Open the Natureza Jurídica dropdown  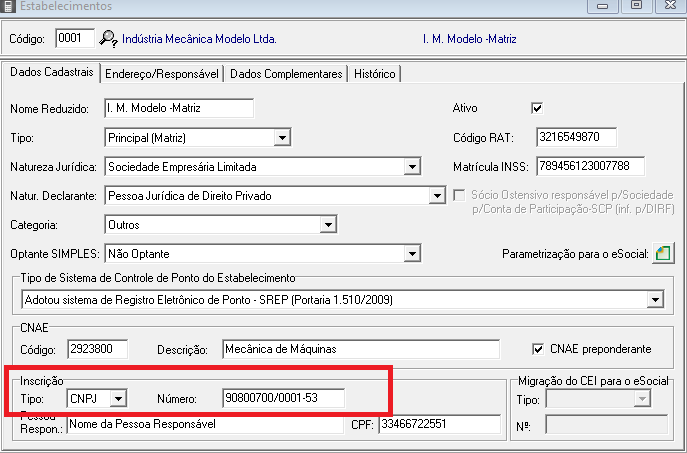point(411,166)
